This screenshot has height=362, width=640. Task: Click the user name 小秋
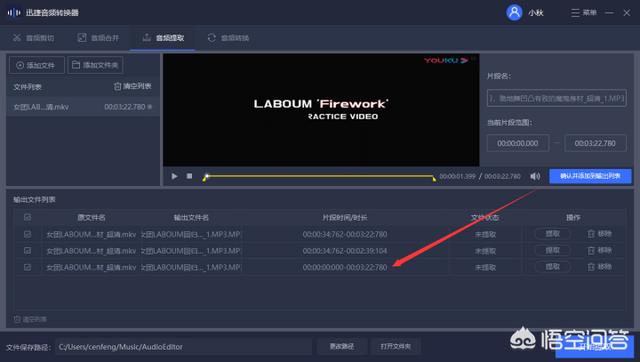pyautogui.click(x=536, y=13)
